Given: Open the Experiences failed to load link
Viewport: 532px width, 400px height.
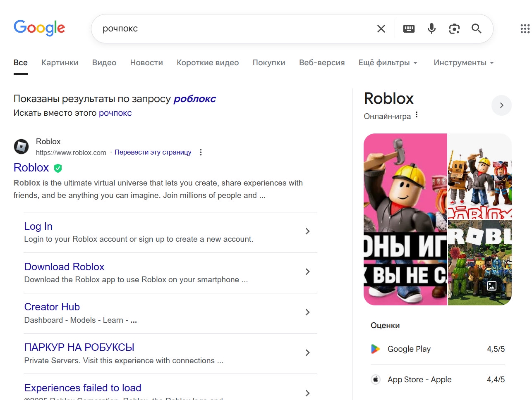Looking at the screenshot, I should (83, 388).
